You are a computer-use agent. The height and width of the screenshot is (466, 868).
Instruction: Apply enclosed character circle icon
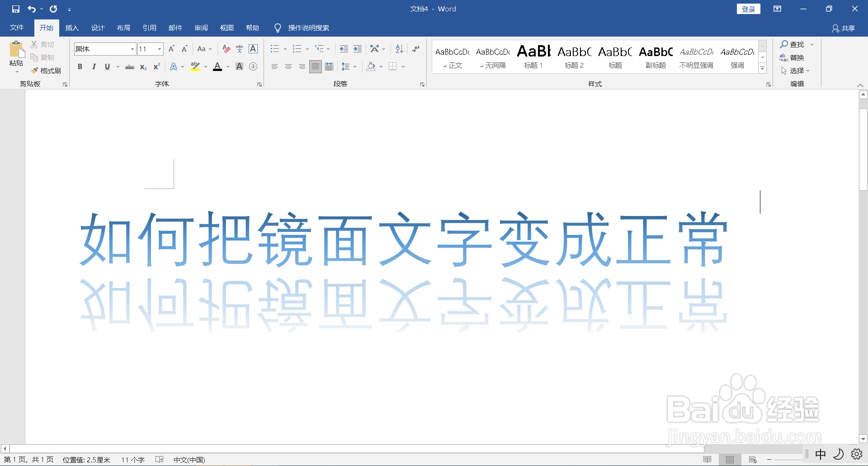(x=253, y=67)
